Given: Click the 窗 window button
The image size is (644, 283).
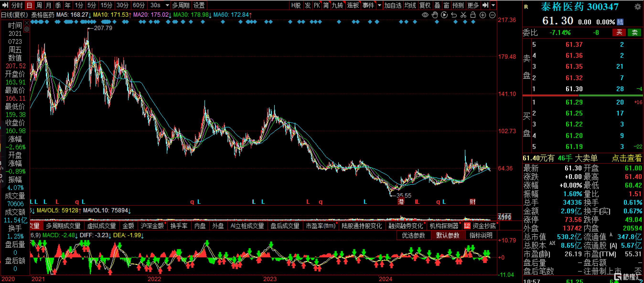Looking at the screenshot, I should [446, 5].
